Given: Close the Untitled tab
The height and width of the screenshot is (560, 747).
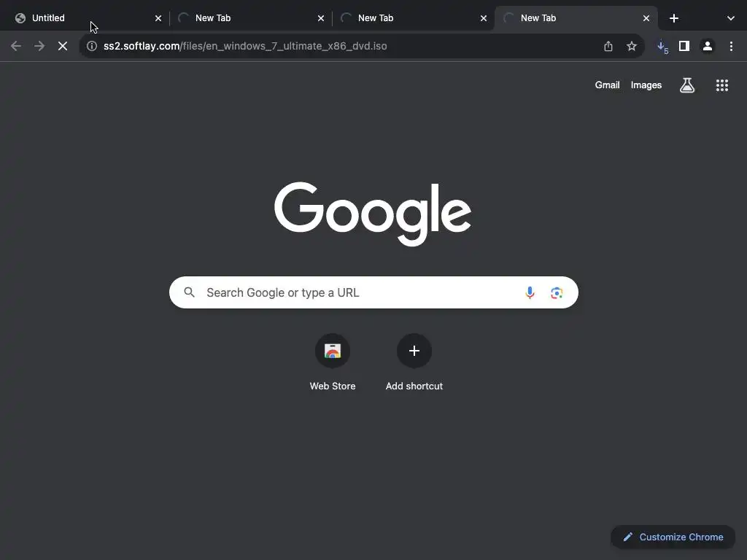Looking at the screenshot, I should pyautogui.click(x=158, y=18).
